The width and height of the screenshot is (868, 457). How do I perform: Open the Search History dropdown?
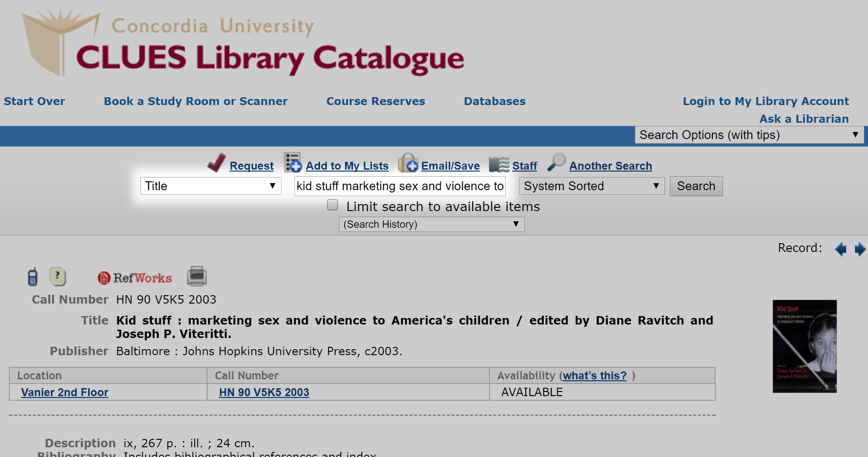[431, 225]
